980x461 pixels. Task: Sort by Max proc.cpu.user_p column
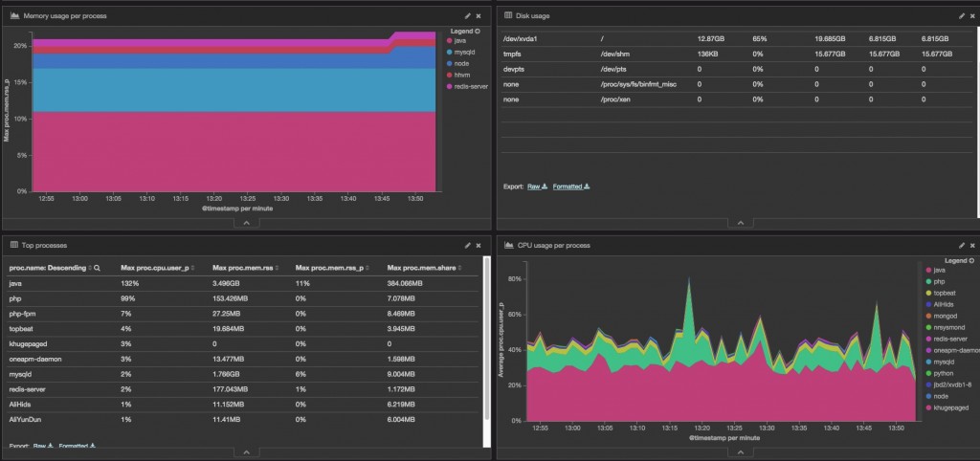click(x=157, y=268)
